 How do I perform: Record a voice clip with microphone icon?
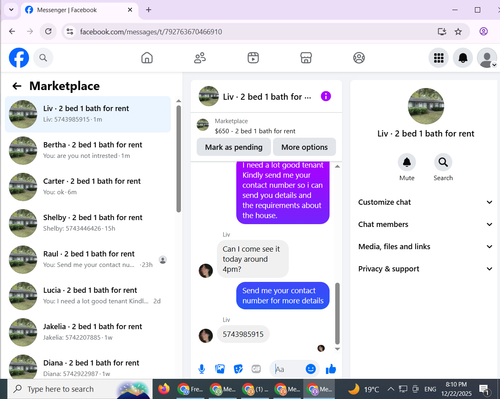[x=202, y=369]
